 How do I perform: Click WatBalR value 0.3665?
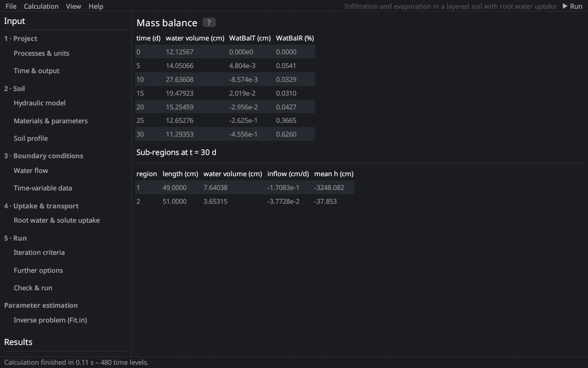pyautogui.click(x=286, y=121)
